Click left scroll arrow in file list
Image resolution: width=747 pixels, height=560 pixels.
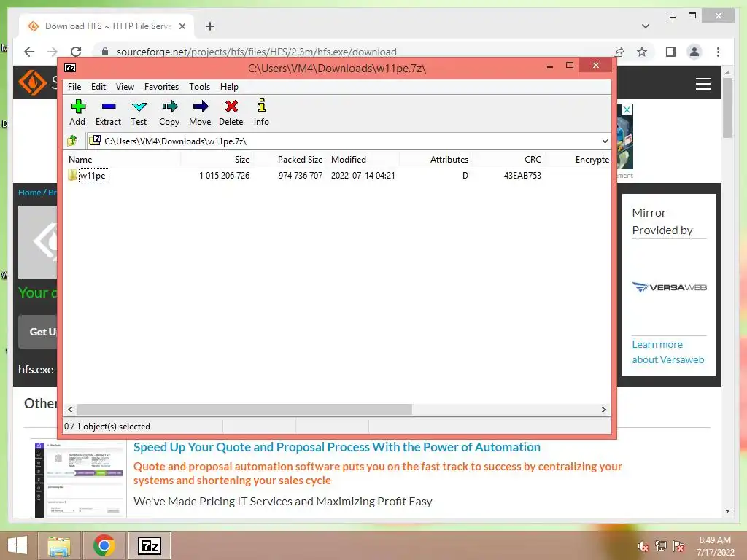(x=71, y=409)
